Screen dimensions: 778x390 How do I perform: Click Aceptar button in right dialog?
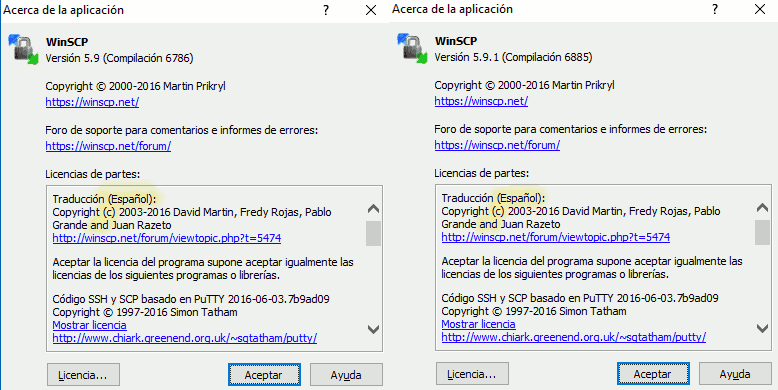point(652,374)
